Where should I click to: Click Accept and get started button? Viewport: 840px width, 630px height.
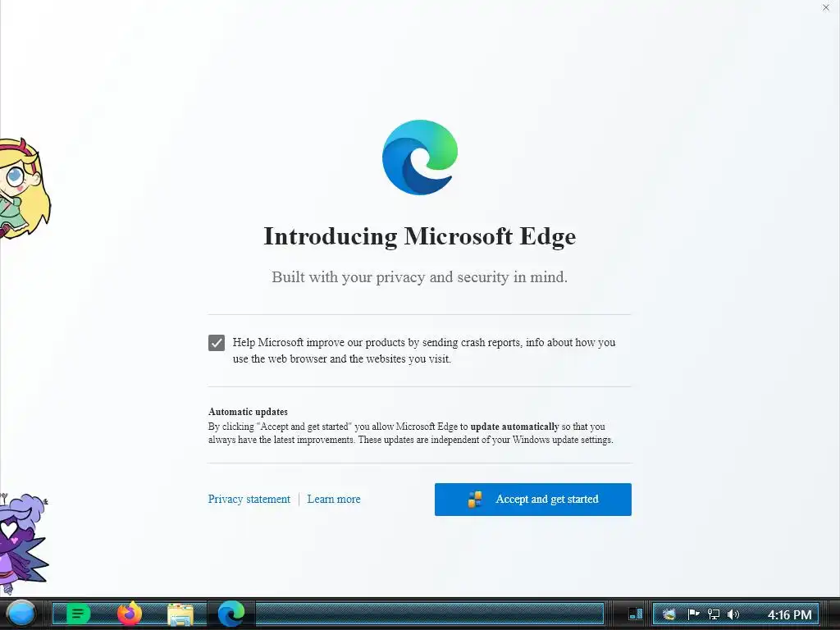(x=533, y=500)
